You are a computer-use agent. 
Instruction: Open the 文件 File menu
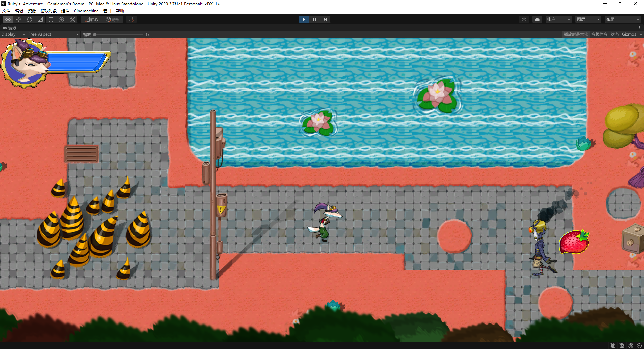pos(6,11)
